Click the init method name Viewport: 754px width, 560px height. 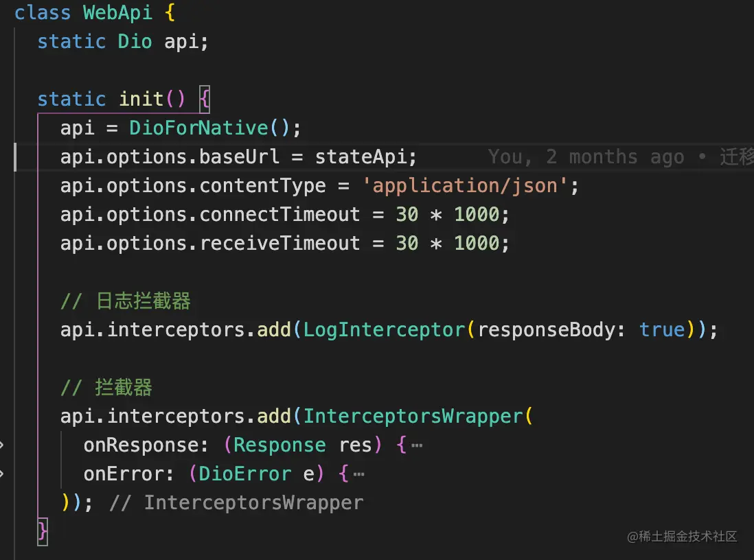(141, 100)
